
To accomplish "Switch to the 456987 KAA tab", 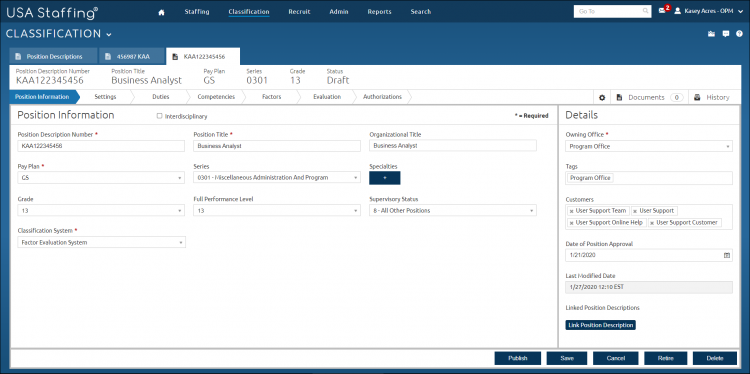I will point(132,56).
